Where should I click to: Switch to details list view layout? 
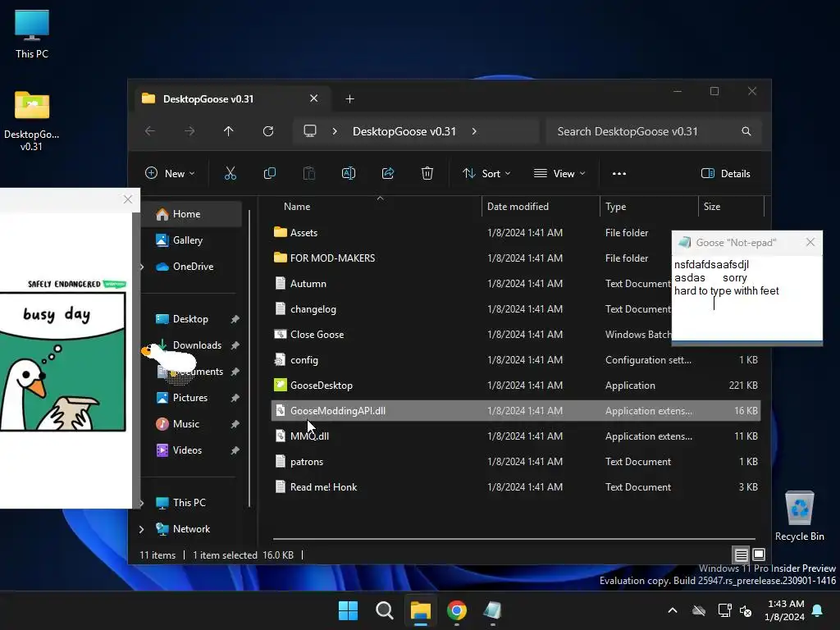tap(741, 555)
